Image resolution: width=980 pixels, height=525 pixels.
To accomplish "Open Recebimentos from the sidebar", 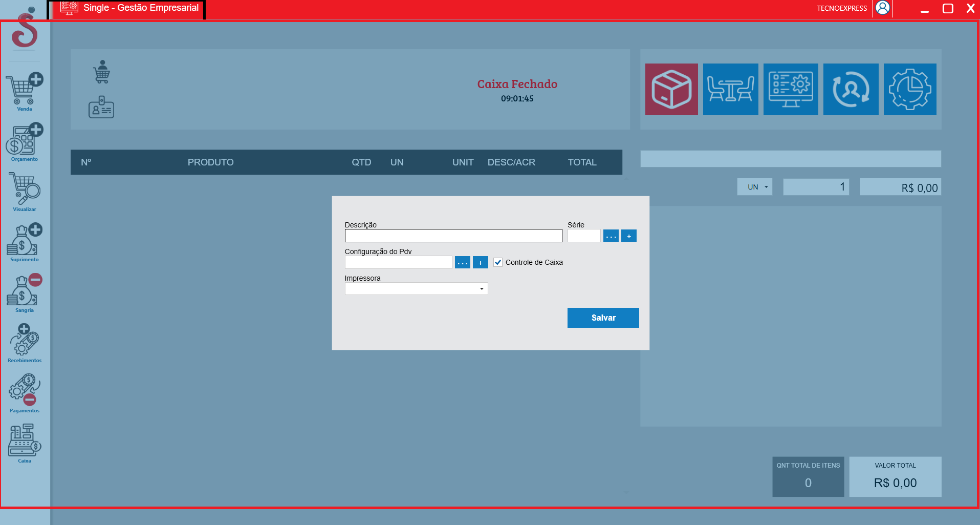I will (24, 341).
